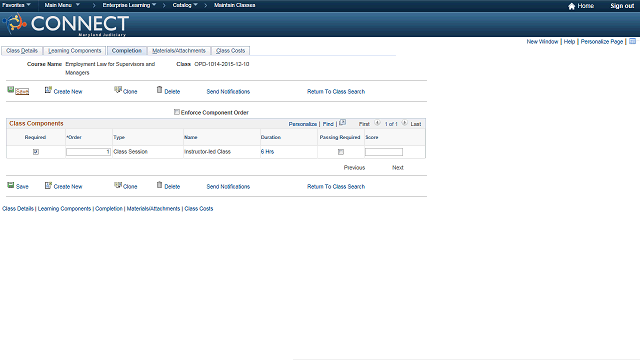Image resolution: width=640 pixels, height=360 pixels.
Task: Click footer Completion link
Action: click(109, 209)
